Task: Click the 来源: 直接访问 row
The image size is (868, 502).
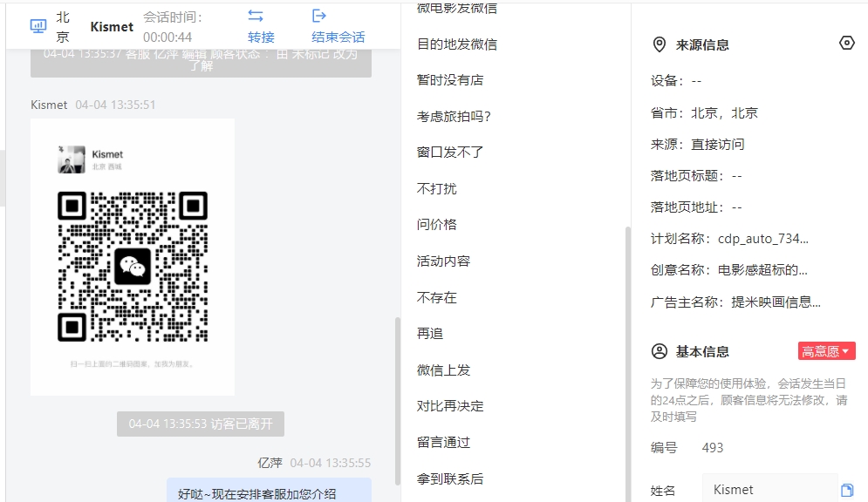Action: click(x=698, y=145)
